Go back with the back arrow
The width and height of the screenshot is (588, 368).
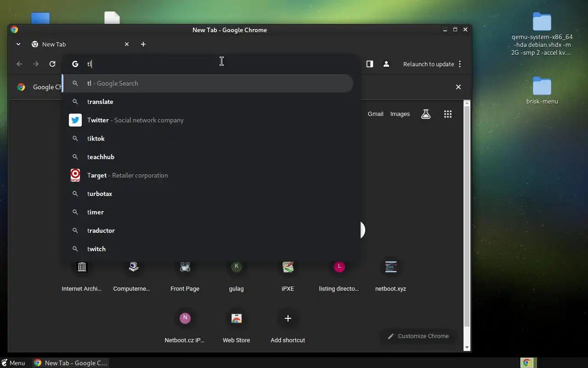pyautogui.click(x=19, y=64)
